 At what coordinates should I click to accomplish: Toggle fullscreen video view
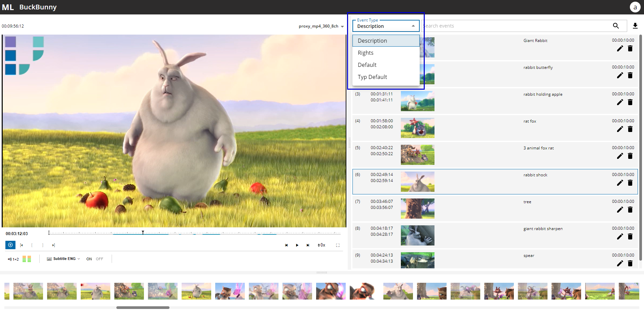coord(338,245)
